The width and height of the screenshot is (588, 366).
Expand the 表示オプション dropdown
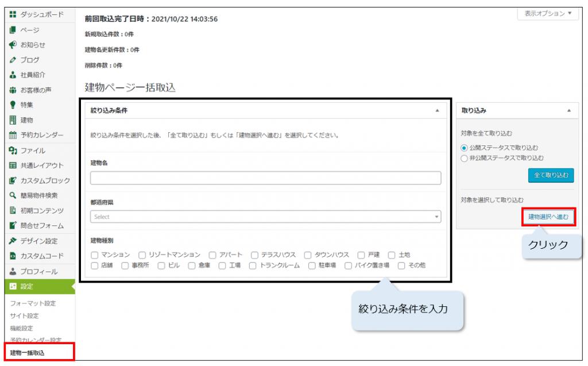pos(548,14)
